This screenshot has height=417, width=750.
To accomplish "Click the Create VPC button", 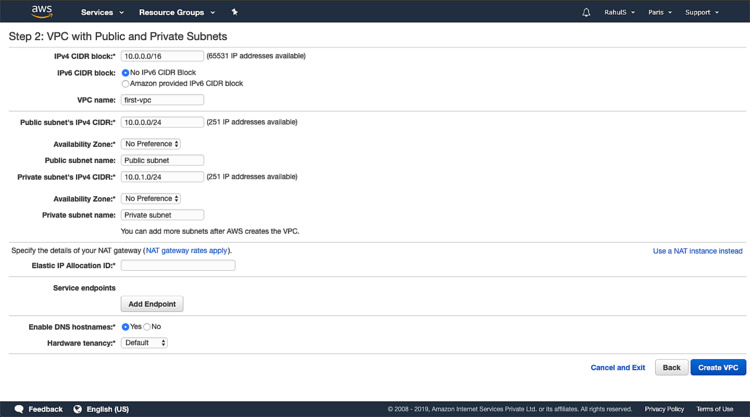I will coord(718,367).
